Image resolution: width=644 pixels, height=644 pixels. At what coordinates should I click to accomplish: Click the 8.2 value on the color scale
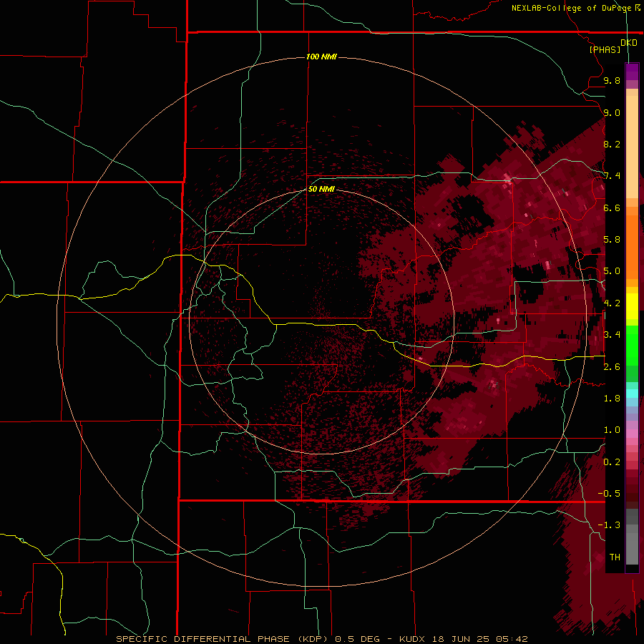(612, 144)
